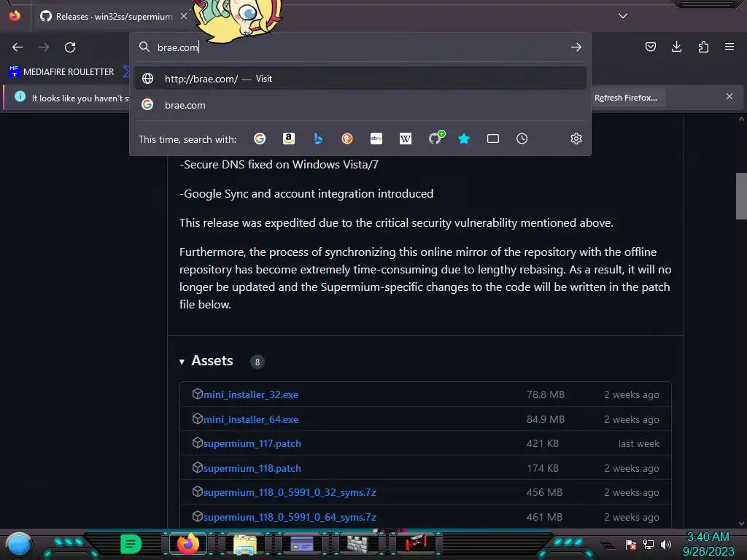Search in open Tabs

493,139
